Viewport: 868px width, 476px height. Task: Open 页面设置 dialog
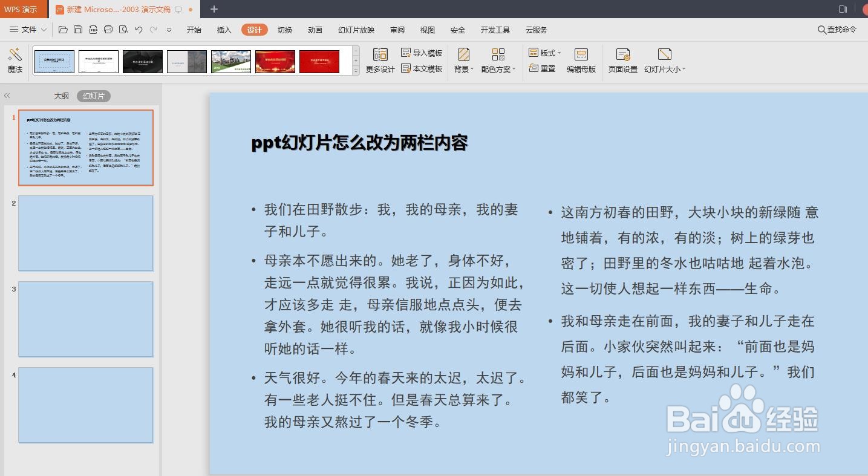tap(623, 60)
